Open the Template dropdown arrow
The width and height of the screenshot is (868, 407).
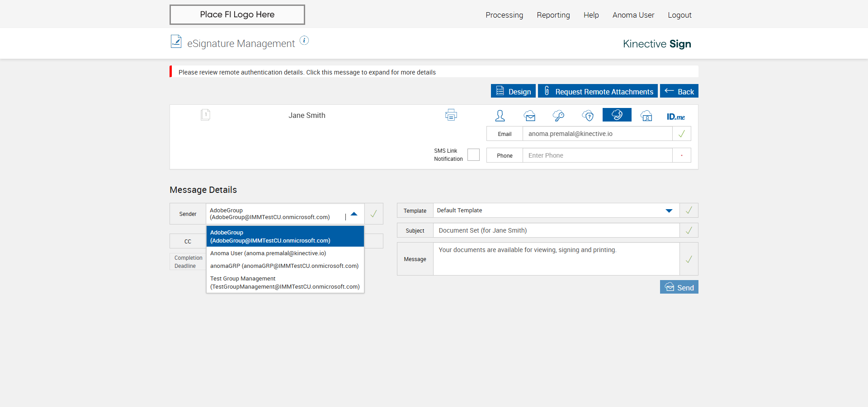(669, 211)
